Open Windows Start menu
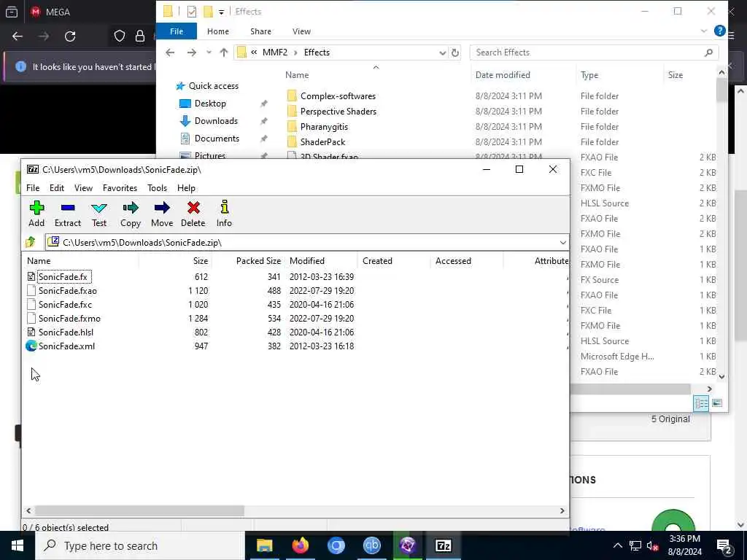 coord(18,545)
